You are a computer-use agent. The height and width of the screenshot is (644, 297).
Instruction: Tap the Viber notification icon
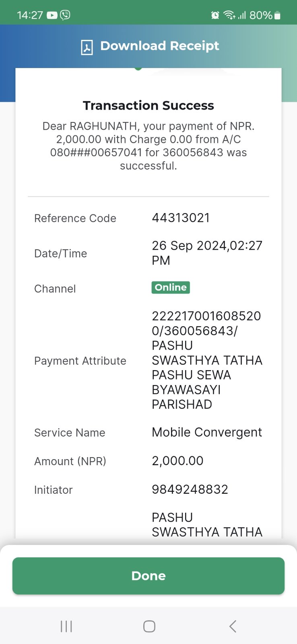click(x=65, y=15)
